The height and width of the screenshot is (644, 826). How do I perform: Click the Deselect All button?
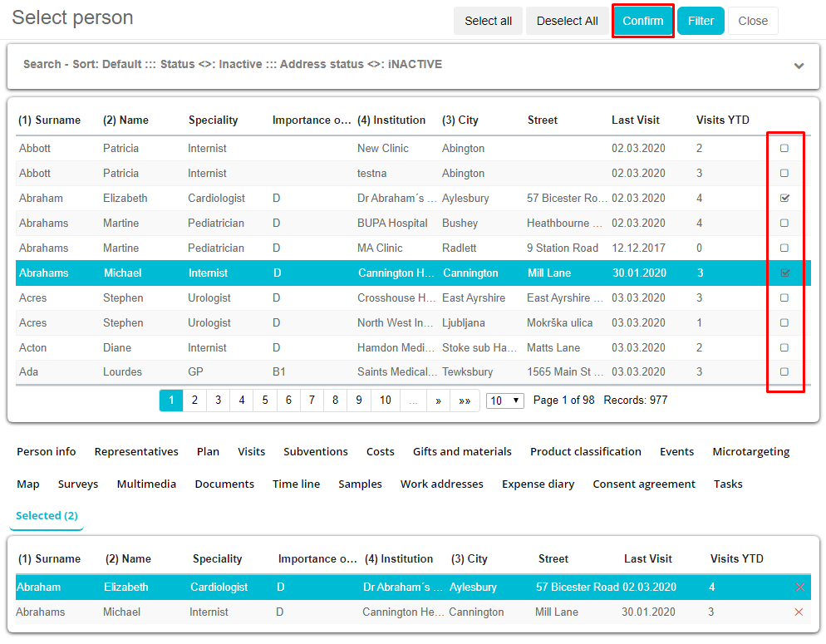(x=567, y=22)
